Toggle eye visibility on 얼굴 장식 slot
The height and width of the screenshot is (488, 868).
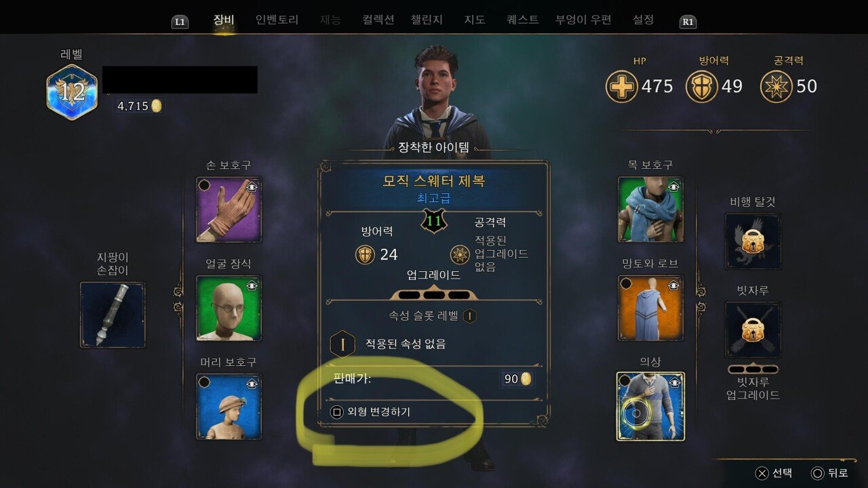[252, 285]
